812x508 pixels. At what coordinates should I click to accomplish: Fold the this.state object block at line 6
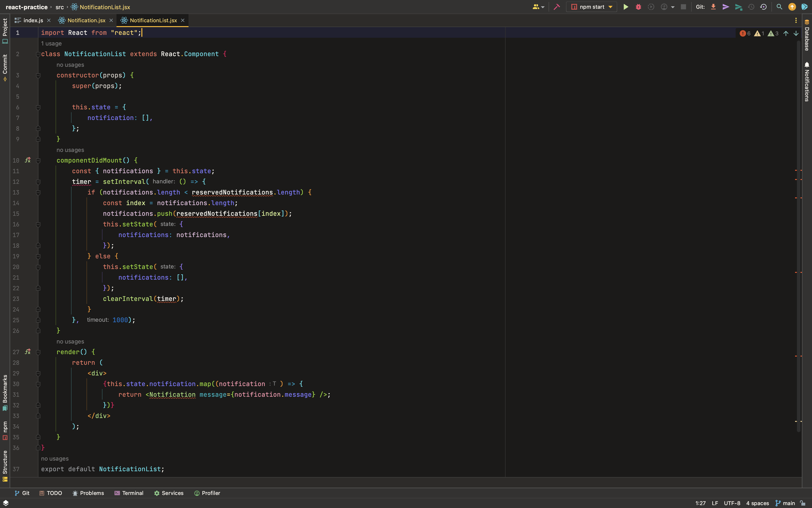(x=38, y=107)
